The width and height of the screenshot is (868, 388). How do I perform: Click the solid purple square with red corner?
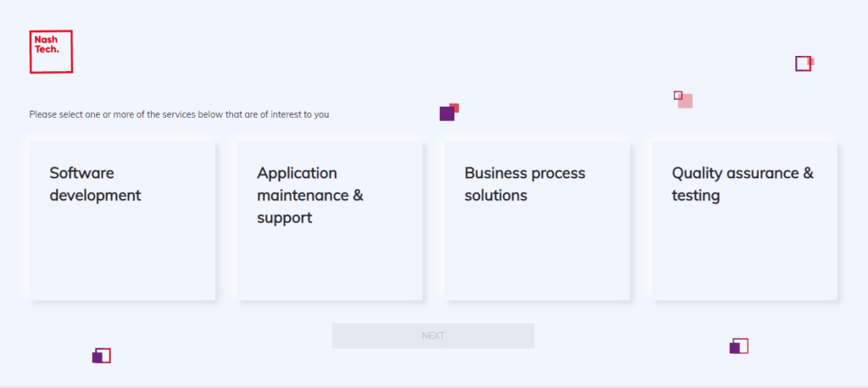click(x=448, y=114)
